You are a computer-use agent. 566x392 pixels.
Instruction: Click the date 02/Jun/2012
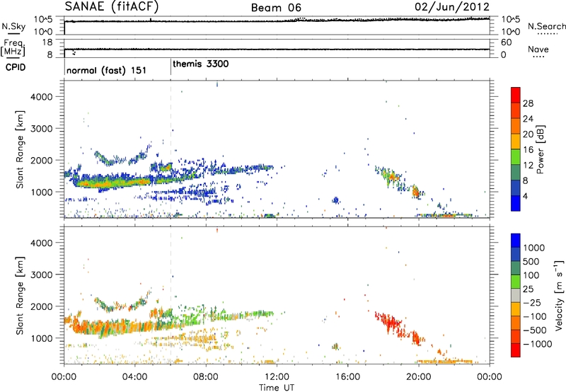pyautogui.click(x=452, y=7)
